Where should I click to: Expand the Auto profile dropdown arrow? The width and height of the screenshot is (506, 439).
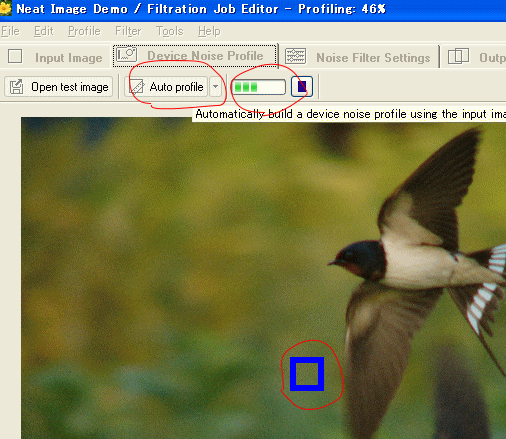[216, 87]
